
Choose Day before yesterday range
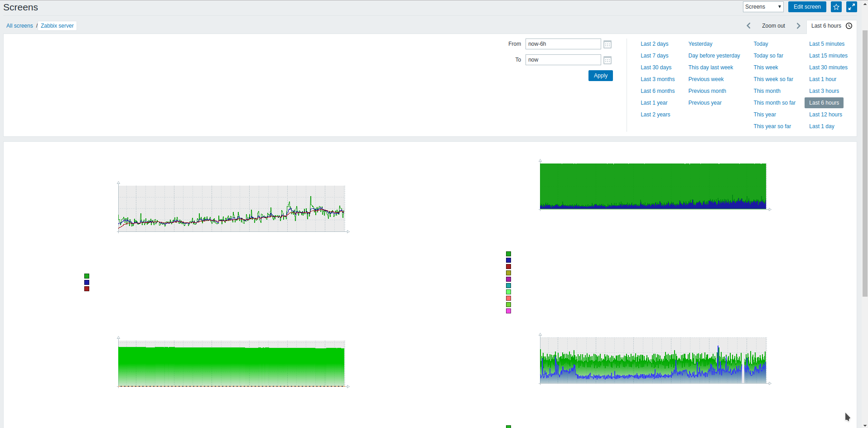pyautogui.click(x=714, y=56)
